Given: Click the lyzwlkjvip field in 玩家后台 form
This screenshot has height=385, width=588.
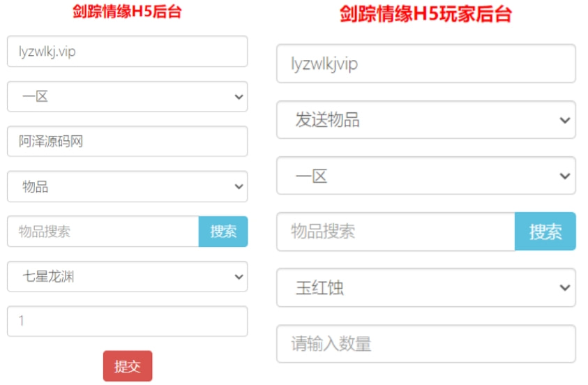Looking at the screenshot, I should (425, 64).
